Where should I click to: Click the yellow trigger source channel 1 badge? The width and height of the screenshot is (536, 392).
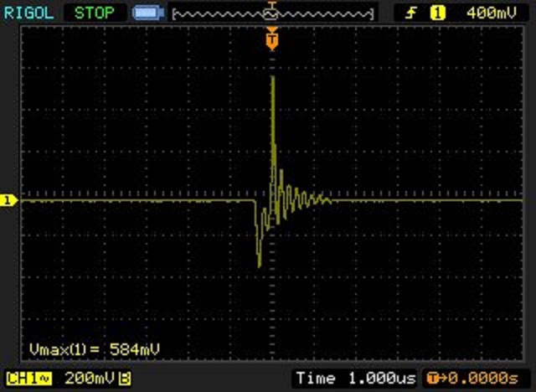[437, 13]
